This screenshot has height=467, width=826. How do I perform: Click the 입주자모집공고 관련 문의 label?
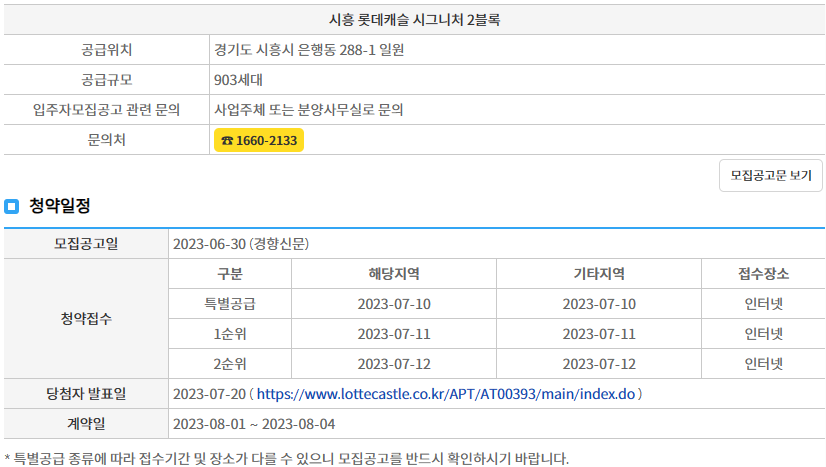pos(106,110)
